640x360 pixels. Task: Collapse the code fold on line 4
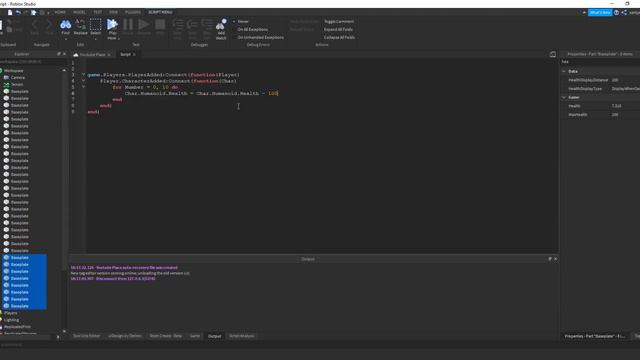pos(83,81)
